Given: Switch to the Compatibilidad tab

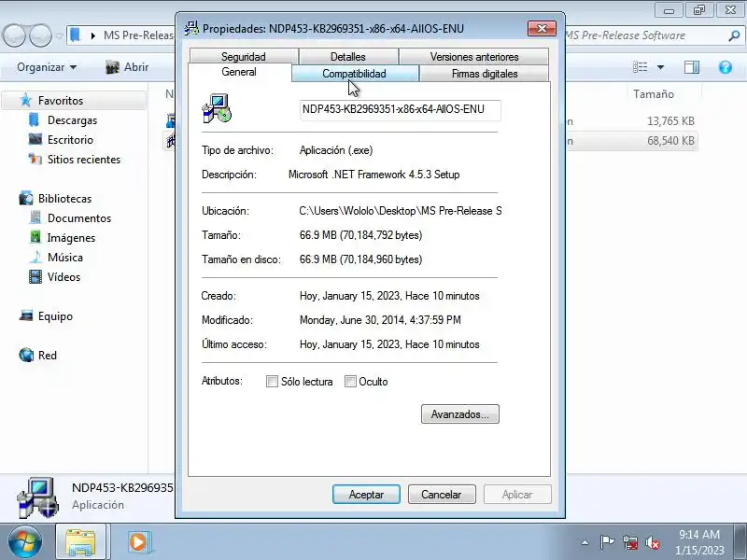Looking at the screenshot, I should click(355, 74).
